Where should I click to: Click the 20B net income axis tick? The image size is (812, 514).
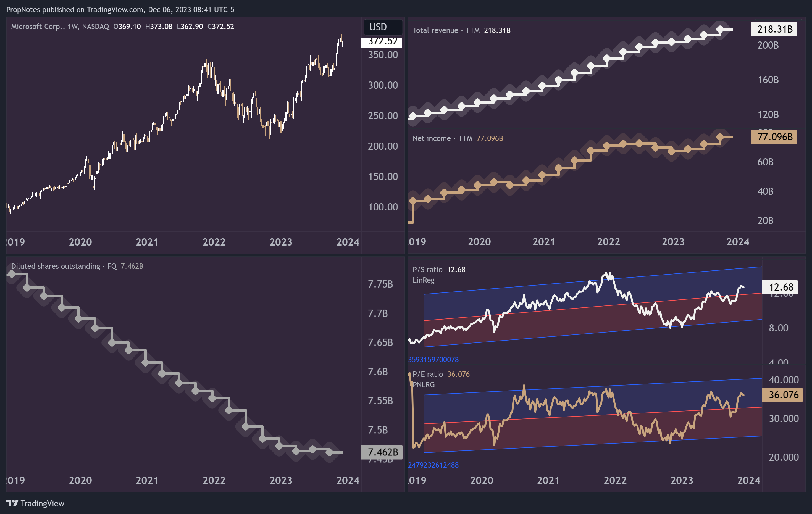(x=765, y=220)
